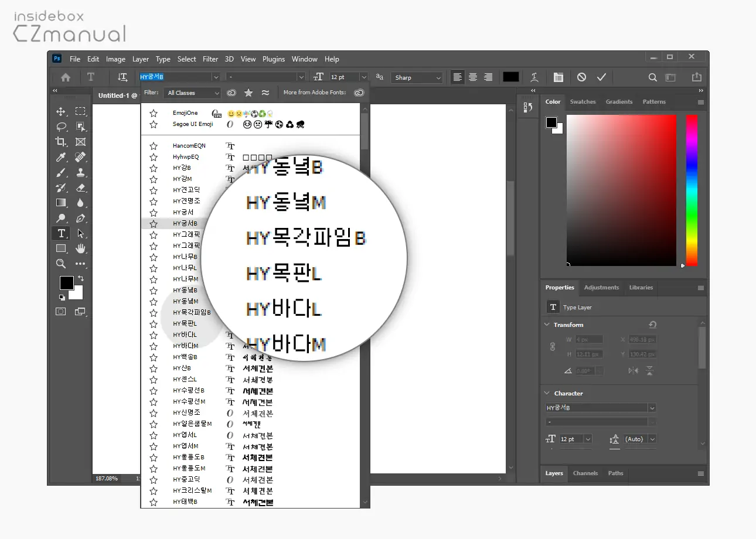Commit current text edits

click(601, 77)
